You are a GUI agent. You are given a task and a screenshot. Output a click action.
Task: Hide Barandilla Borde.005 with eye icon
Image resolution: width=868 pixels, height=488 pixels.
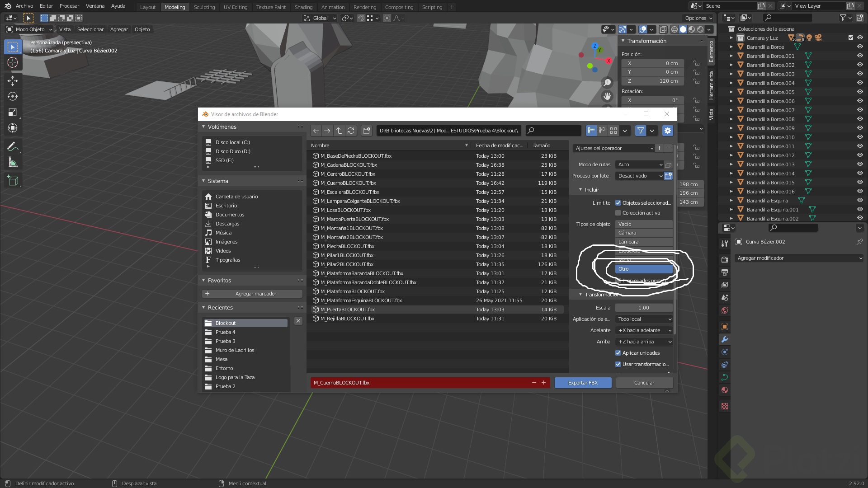860,92
